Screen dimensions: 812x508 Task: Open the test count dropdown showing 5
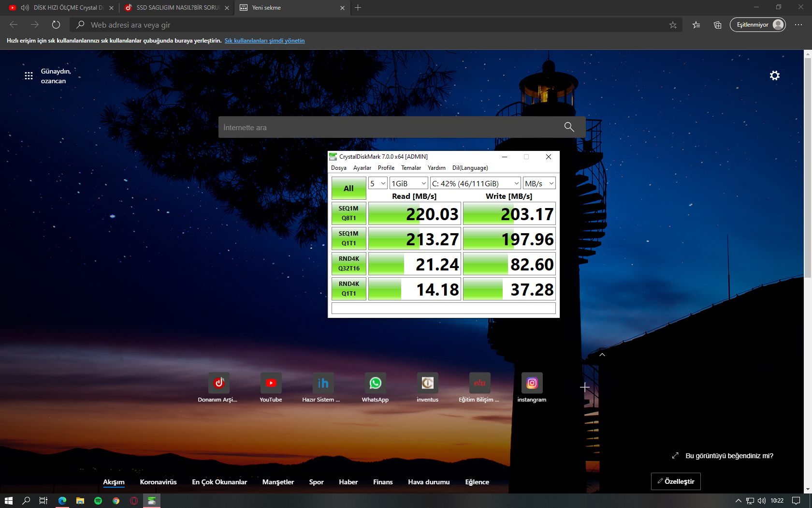pos(377,183)
